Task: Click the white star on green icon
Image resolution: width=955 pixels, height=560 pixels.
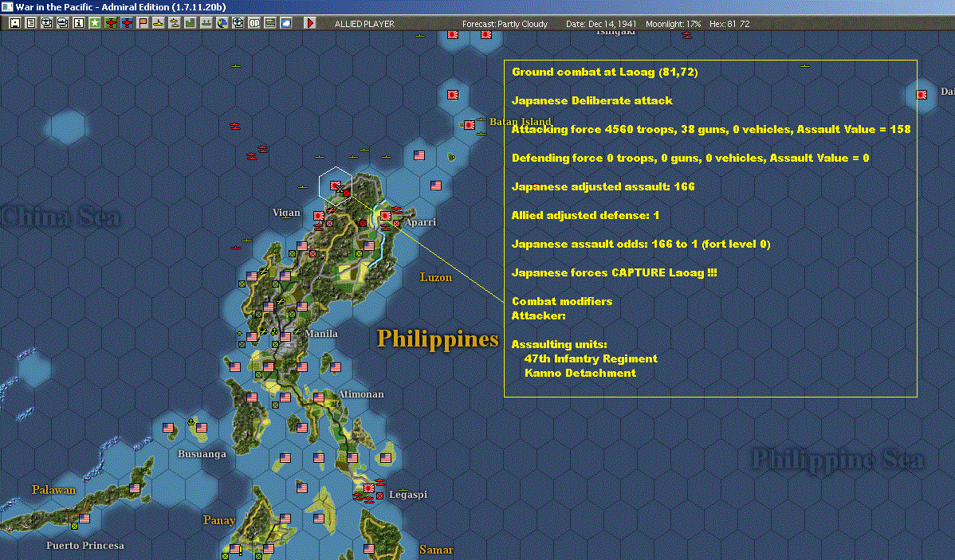Action: pos(94,23)
